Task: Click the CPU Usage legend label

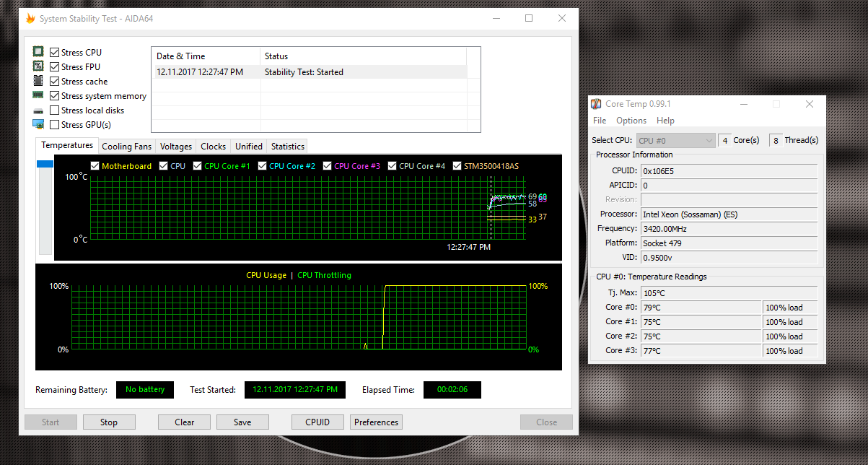Action: [x=266, y=275]
